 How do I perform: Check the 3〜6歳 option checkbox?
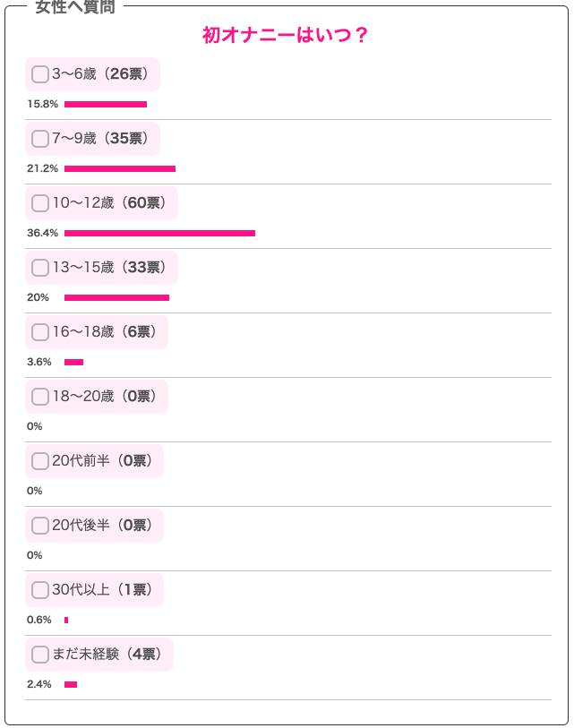click(40, 74)
